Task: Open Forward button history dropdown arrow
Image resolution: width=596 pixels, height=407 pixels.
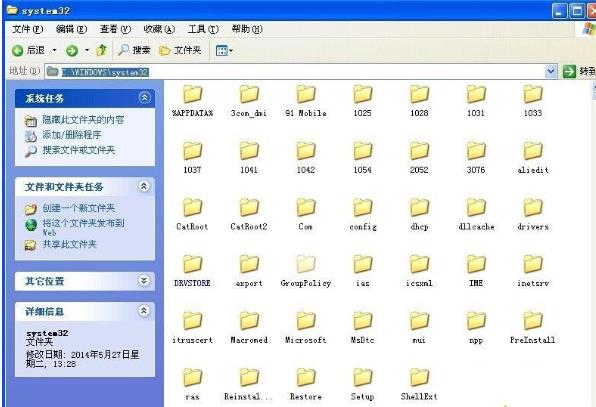Action: tap(87, 50)
